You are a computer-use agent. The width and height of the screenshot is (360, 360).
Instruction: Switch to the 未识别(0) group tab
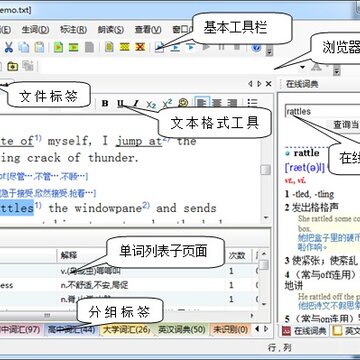tap(230, 330)
